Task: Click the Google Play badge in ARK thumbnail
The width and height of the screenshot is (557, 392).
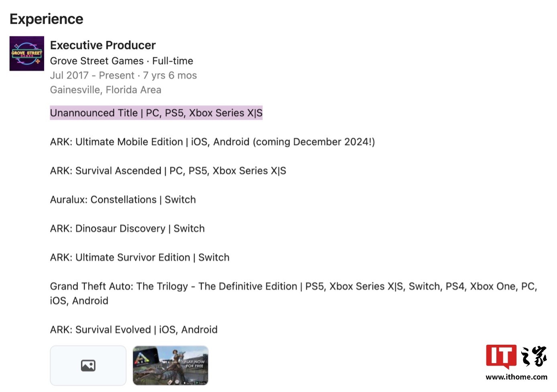Action: (x=201, y=382)
